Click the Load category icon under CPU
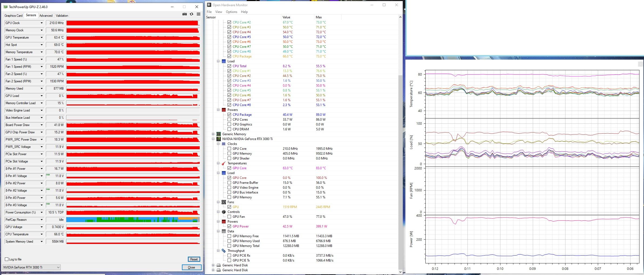The width and height of the screenshot is (644, 275). [x=224, y=61]
